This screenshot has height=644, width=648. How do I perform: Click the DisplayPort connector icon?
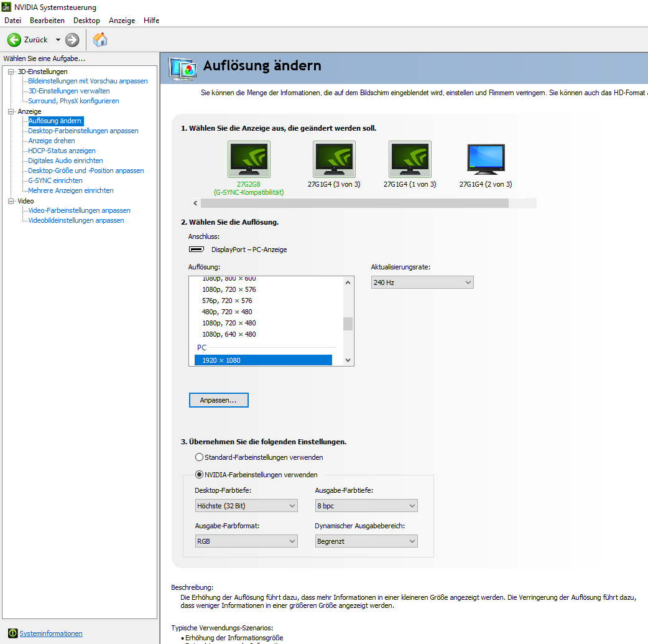197,250
